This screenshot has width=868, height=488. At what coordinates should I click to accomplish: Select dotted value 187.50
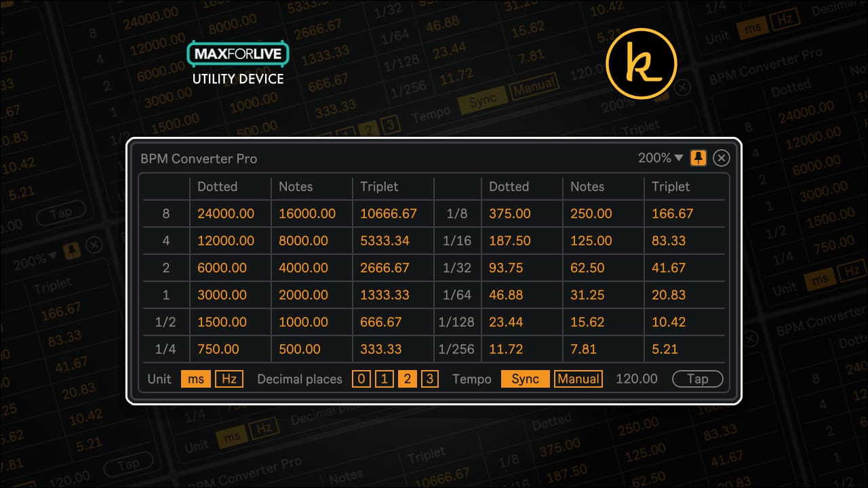(x=510, y=241)
